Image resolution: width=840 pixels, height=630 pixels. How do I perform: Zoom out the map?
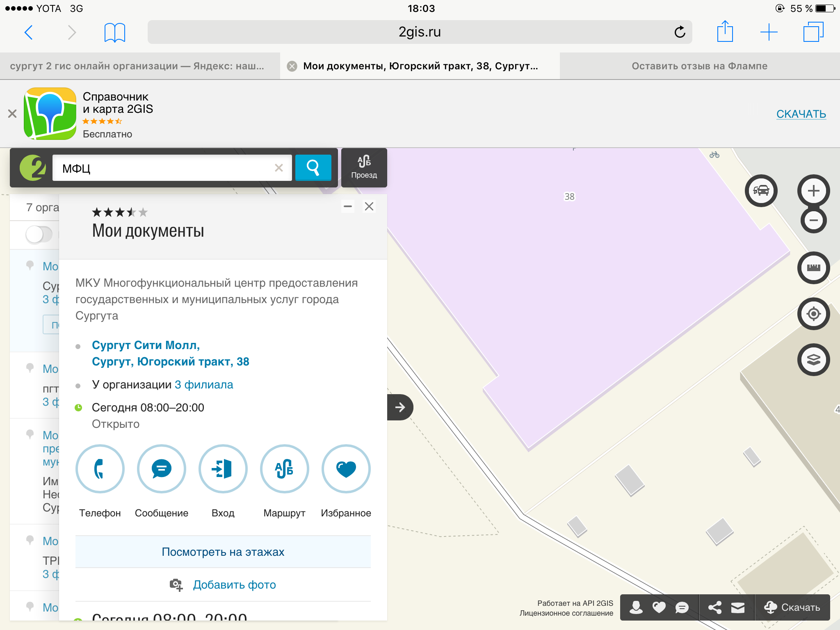click(814, 220)
